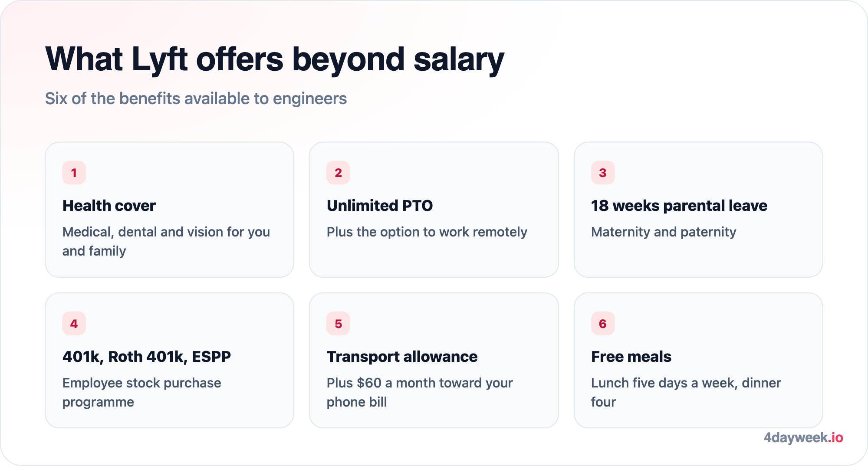The height and width of the screenshot is (466, 868).
Task: Open the 4dayweek.io link
Action: pyautogui.click(x=803, y=437)
